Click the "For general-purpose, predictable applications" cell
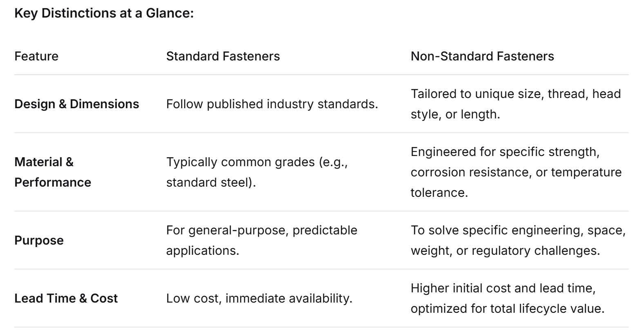644x334 pixels. point(262,240)
